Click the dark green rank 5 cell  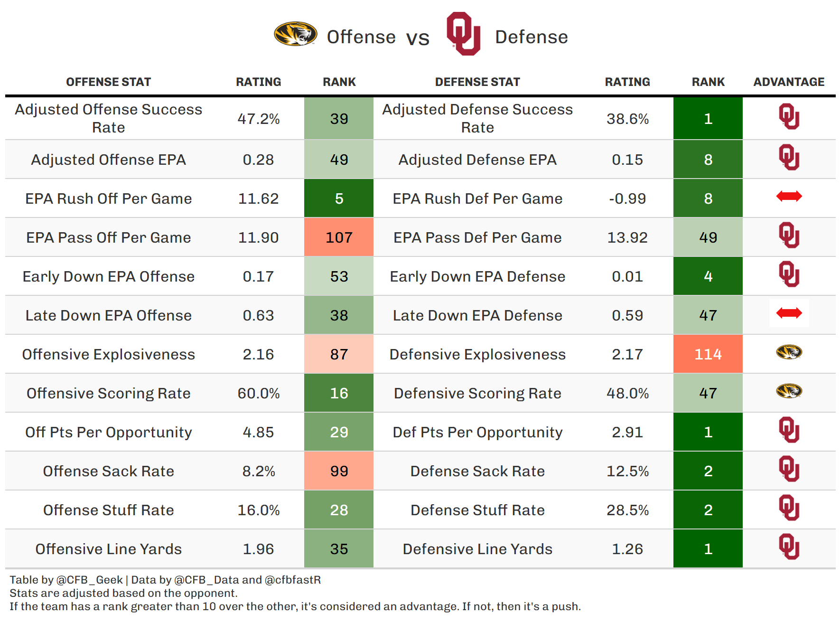[x=339, y=198]
